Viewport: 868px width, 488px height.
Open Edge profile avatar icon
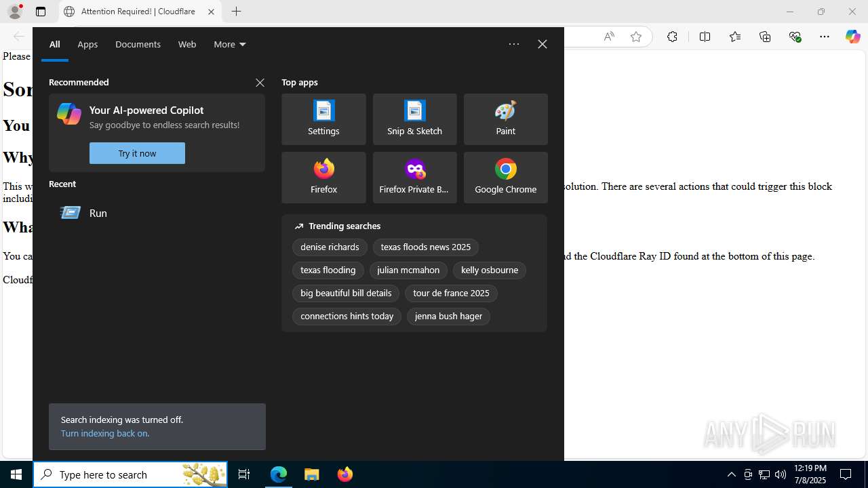pos(15,12)
